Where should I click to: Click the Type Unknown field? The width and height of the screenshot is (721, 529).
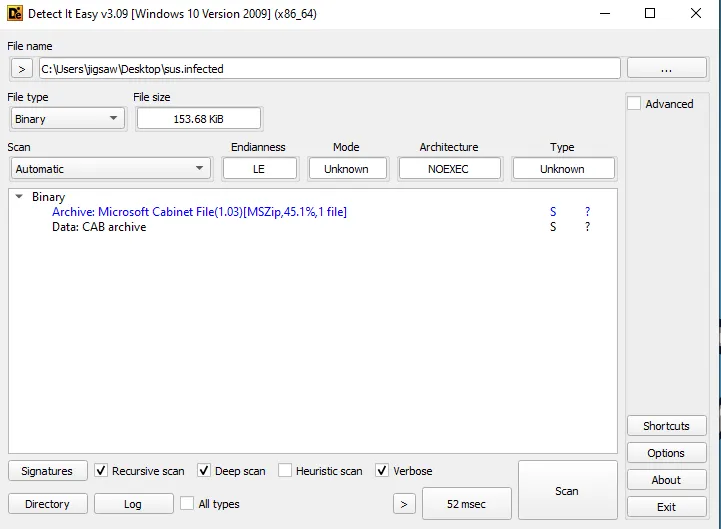[x=563, y=169]
